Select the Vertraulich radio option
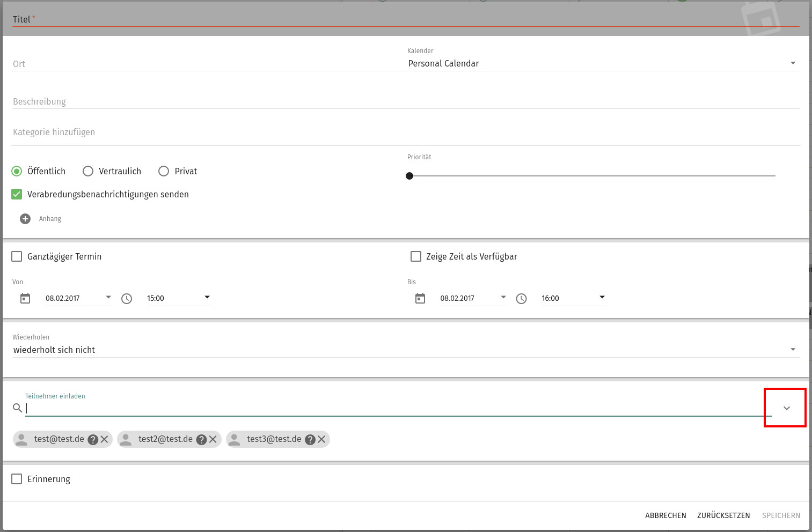 pyautogui.click(x=88, y=171)
